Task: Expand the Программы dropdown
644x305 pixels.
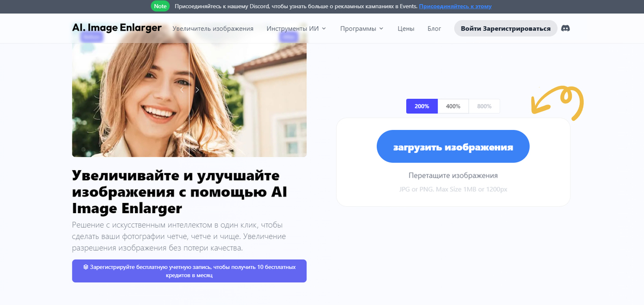Action: coord(362,28)
